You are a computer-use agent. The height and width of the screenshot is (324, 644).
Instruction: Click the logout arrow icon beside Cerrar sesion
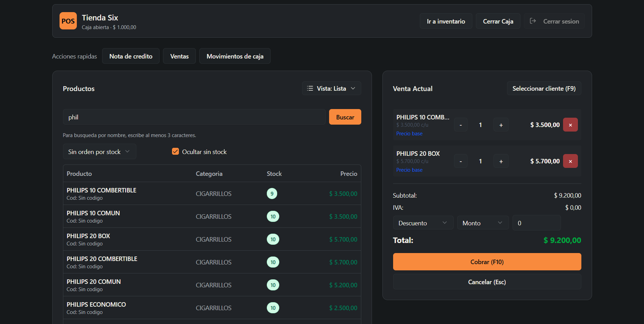533,21
